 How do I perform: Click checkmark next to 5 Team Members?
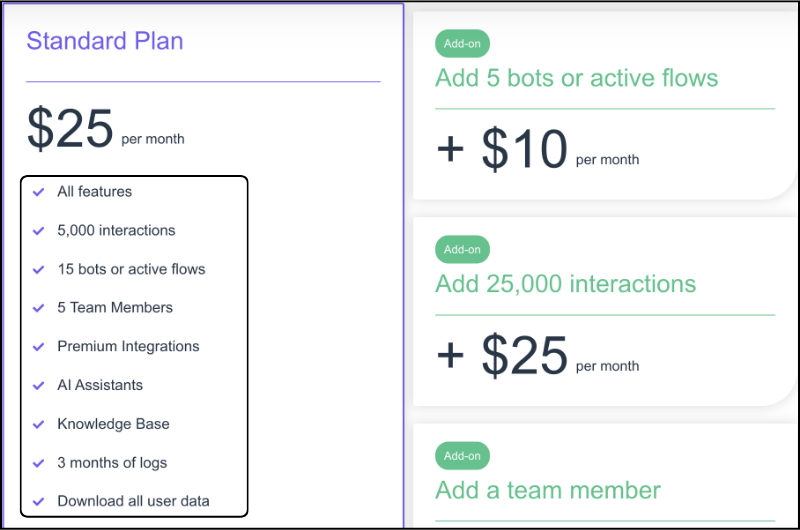[38, 308]
